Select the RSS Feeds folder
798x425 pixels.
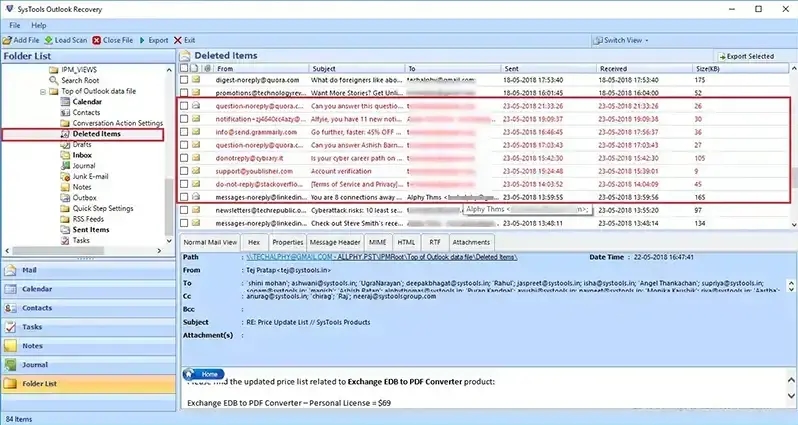tap(88, 219)
